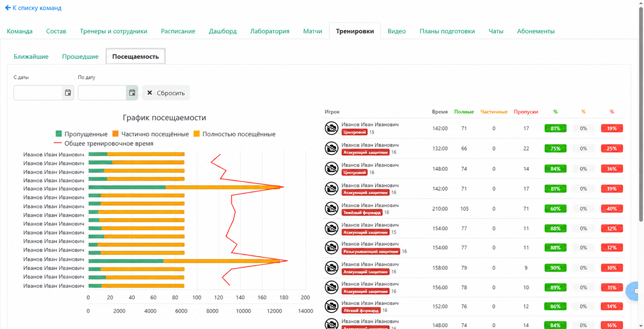Click back arrow К списку команд

pos(8,8)
